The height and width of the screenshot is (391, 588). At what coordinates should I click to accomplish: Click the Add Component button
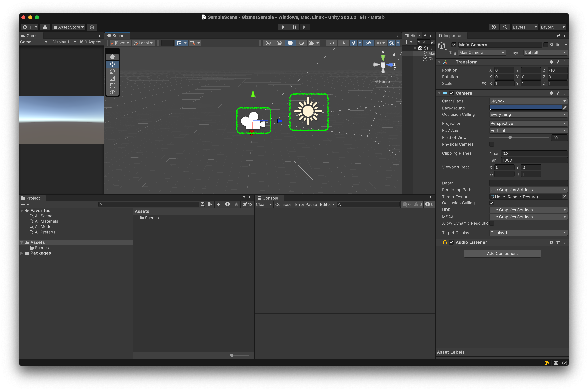tap(502, 253)
